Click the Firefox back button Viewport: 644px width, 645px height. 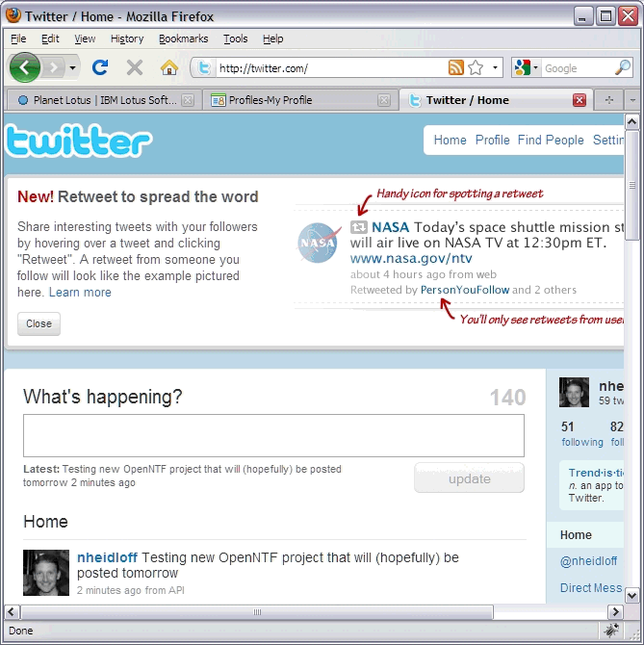(25, 67)
